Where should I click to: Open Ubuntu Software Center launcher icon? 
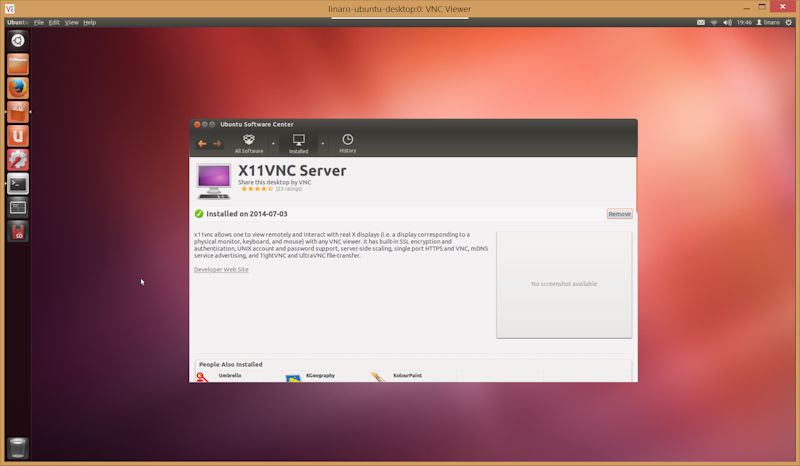(18, 112)
